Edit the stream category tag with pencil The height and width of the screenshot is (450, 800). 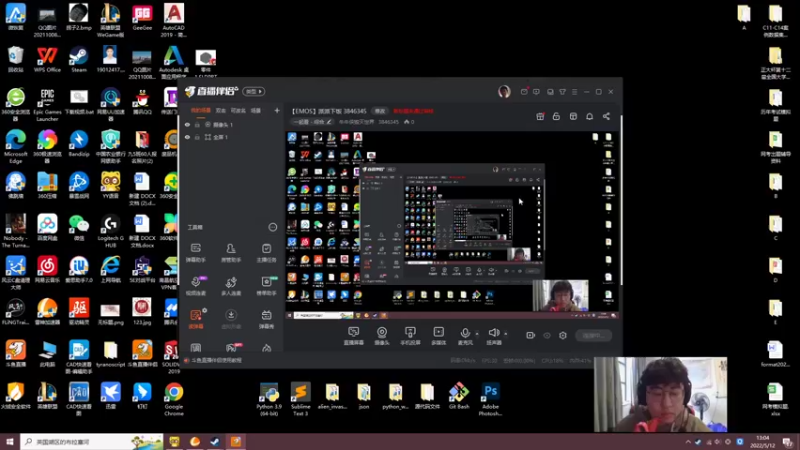(312, 122)
